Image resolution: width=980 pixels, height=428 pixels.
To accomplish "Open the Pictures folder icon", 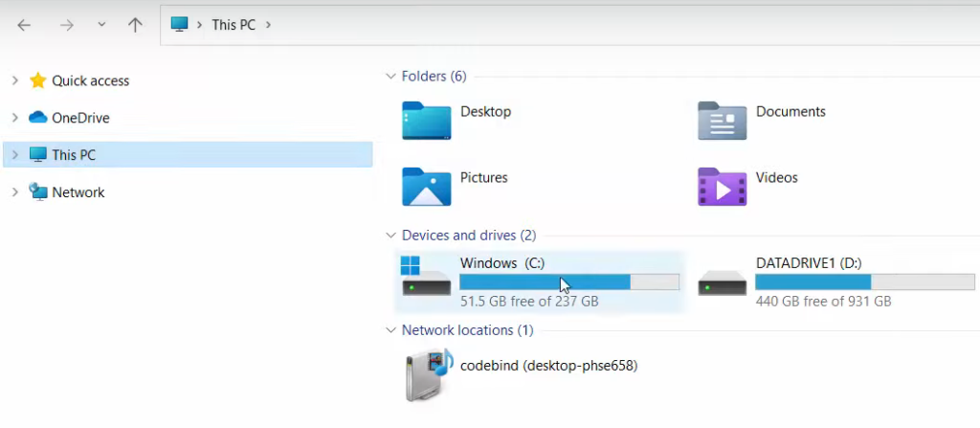I will (x=426, y=187).
